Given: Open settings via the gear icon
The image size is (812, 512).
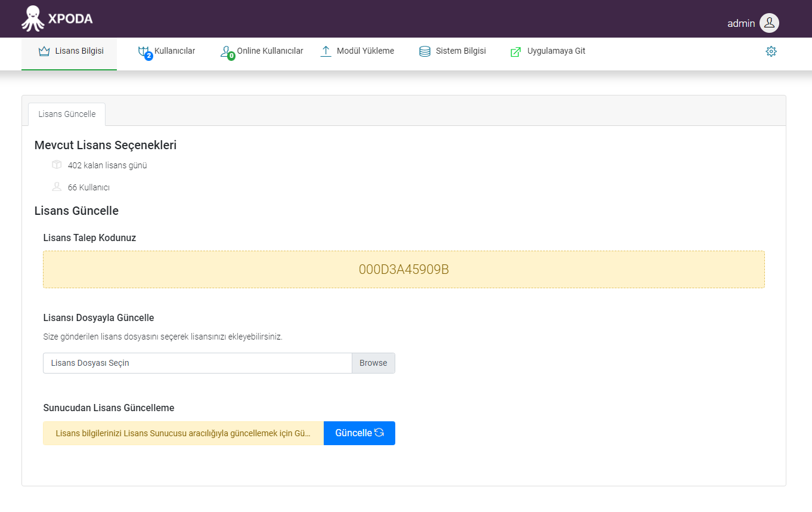Looking at the screenshot, I should 771,51.
